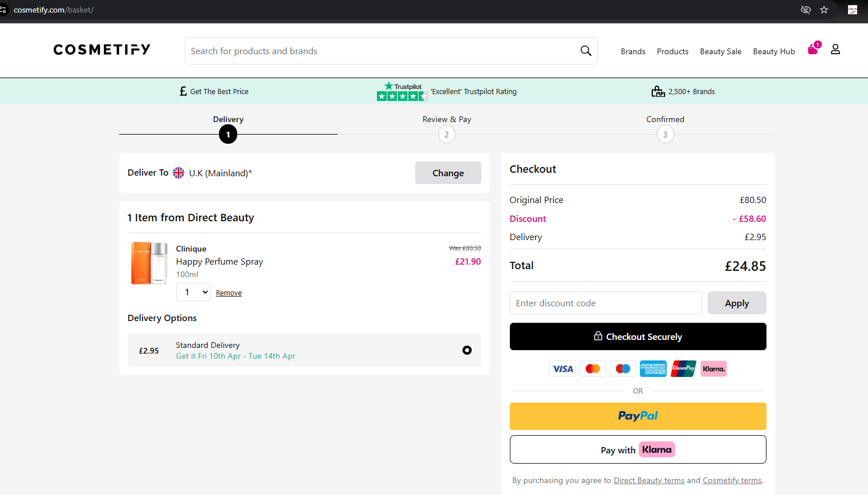The image size is (868, 495).
Task: Go to the Review & Pay step 2
Action: coord(447,135)
